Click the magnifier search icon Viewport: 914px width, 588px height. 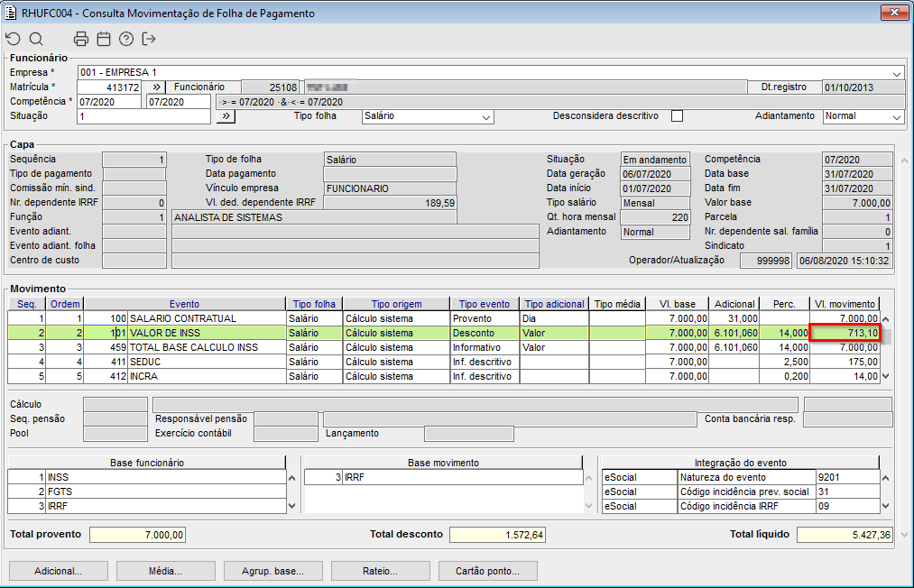36,39
